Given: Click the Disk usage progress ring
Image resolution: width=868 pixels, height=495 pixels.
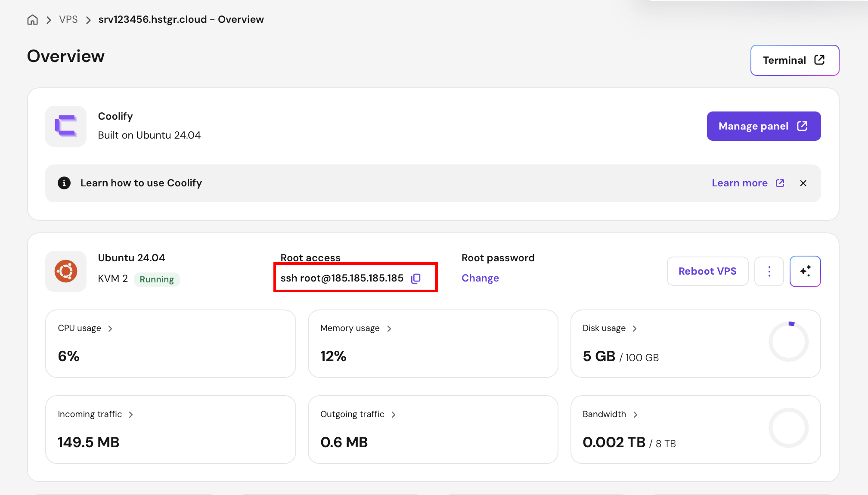Looking at the screenshot, I should 788,342.
